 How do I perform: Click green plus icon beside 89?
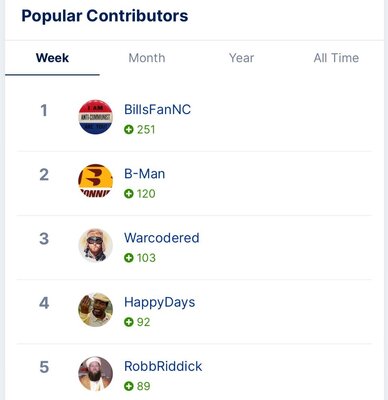(x=129, y=386)
